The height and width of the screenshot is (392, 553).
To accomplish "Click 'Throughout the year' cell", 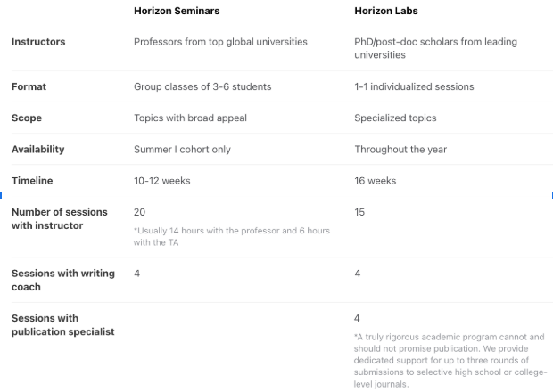I will [x=400, y=150].
